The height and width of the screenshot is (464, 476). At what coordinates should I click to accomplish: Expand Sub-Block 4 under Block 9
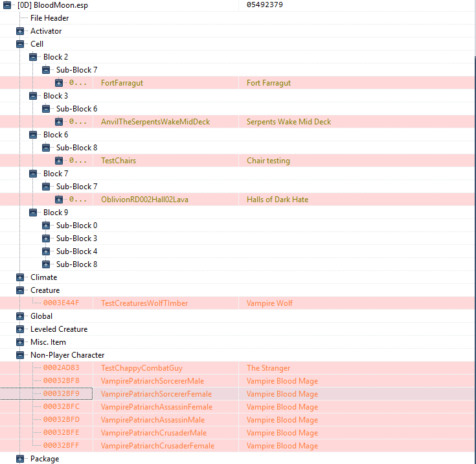[46, 251]
